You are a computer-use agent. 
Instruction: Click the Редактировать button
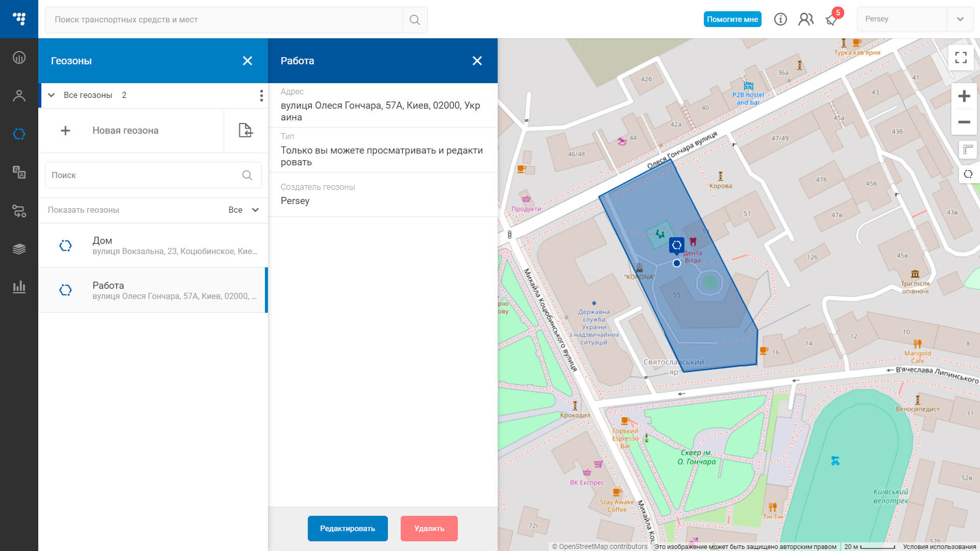click(348, 529)
